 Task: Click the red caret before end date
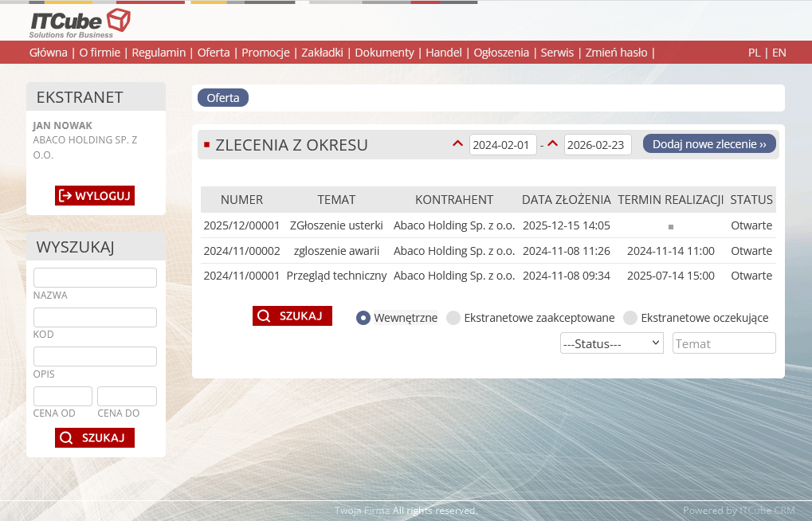click(552, 144)
